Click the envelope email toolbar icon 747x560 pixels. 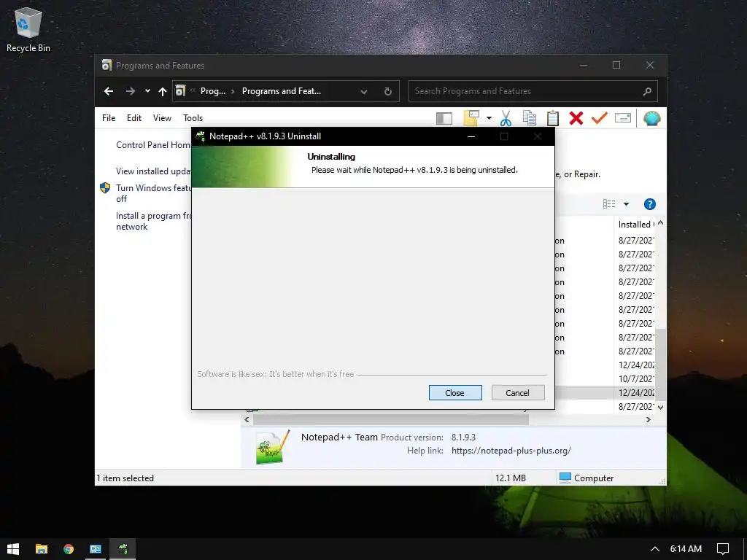click(x=623, y=117)
